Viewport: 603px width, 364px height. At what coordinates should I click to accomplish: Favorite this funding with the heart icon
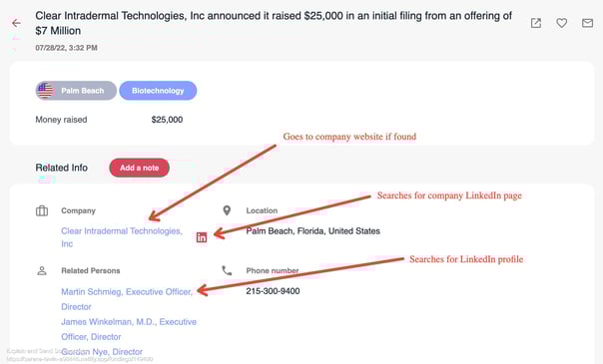tap(561, 23)
